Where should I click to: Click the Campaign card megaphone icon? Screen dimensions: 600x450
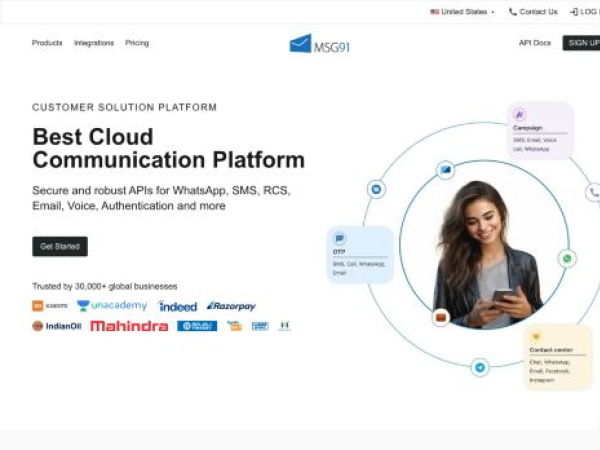tap(520, 115)
